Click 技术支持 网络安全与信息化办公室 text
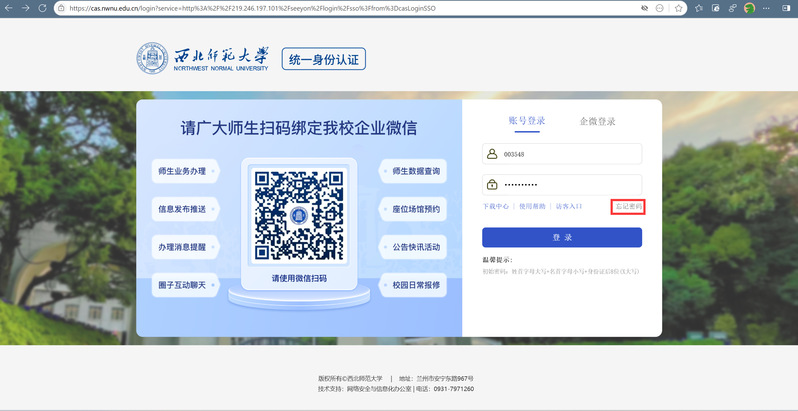Image resolution: width=798 pixels, height=411 pixels. click(x=364, y=389)
